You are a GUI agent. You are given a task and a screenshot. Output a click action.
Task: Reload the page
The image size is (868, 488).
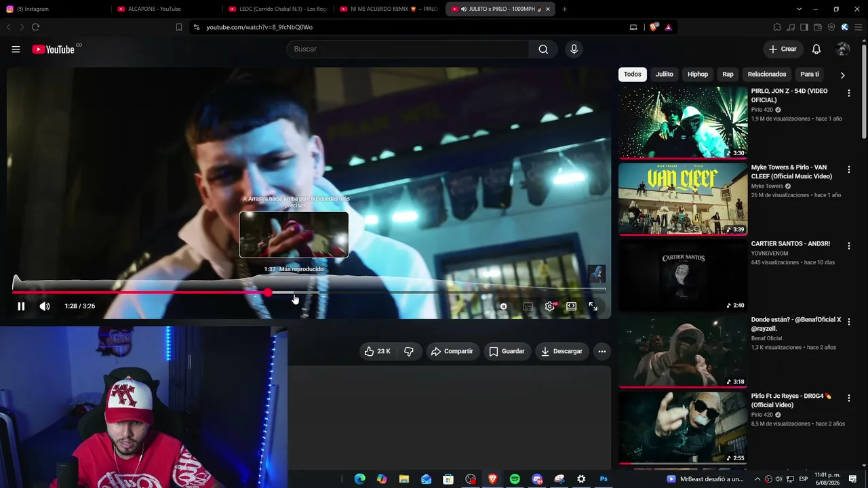tap(36, 27)
